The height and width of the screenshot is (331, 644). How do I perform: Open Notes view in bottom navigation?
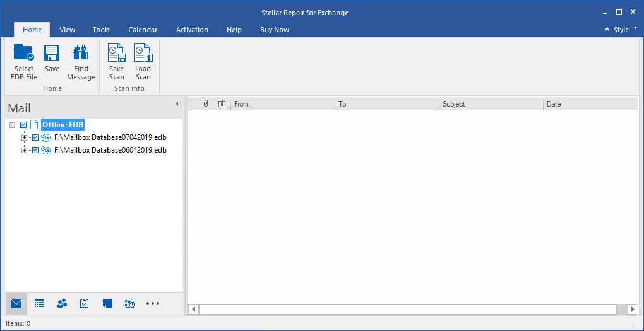[x=107, y=303]
